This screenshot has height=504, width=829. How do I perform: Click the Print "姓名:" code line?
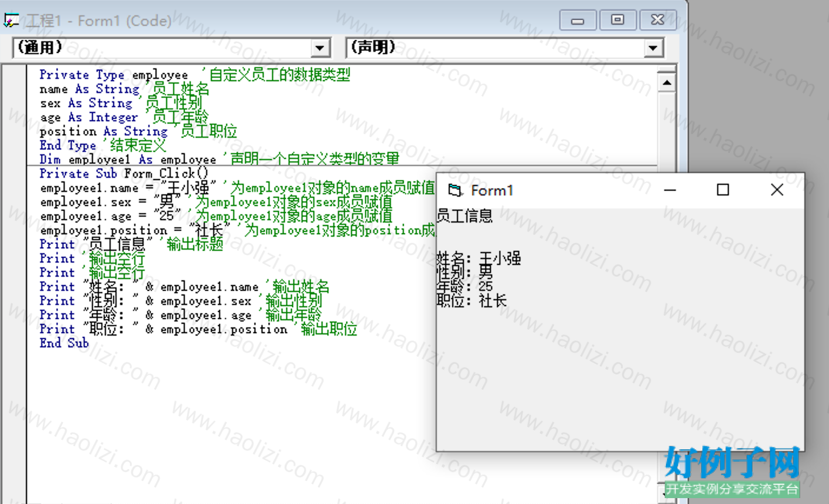point(184,287)
